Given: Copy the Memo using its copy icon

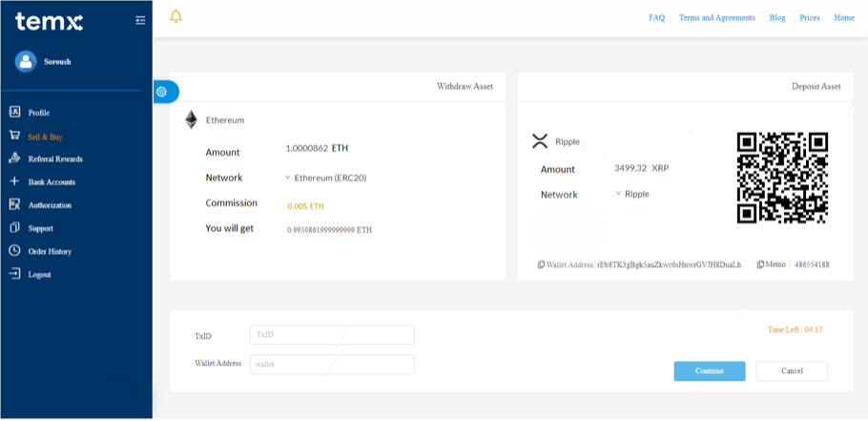Looking at the screenshot, I should [x=760, y=264].
